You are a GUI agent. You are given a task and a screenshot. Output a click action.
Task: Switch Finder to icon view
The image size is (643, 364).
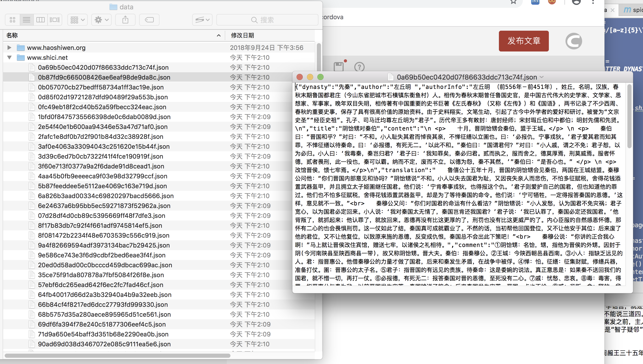coord(12,20)
